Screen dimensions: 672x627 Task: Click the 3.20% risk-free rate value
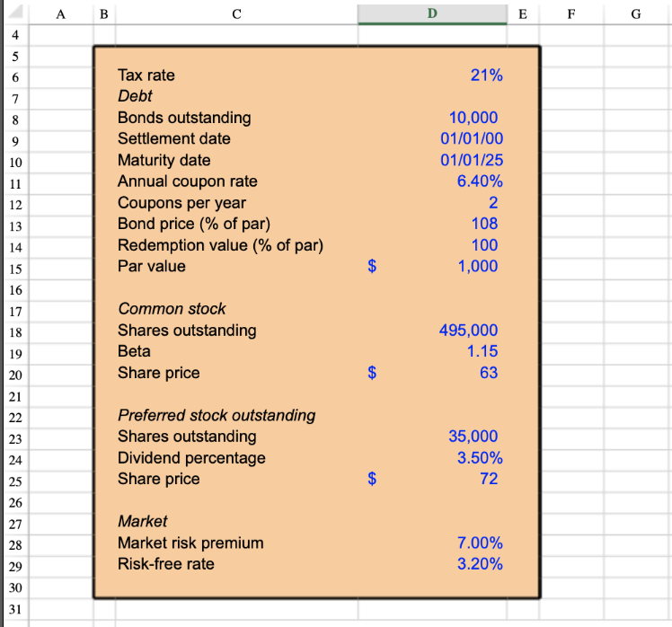480,563
